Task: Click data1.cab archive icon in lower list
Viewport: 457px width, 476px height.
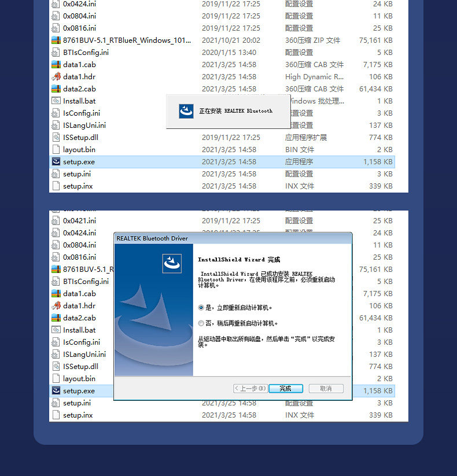Action: point(56,294)
